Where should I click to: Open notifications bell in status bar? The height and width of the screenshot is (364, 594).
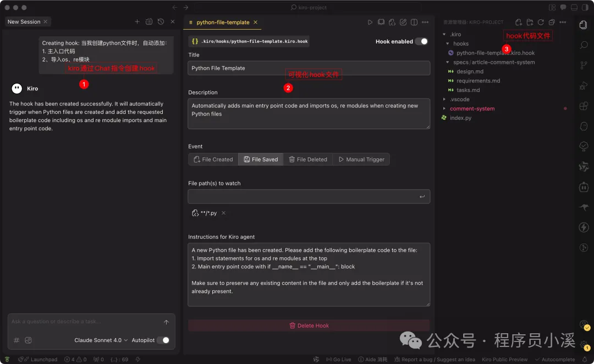pos(585,360)
